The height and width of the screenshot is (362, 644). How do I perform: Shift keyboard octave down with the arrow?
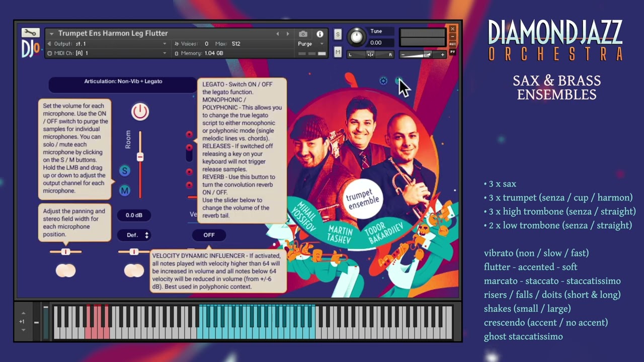click(x=23, y=330)
